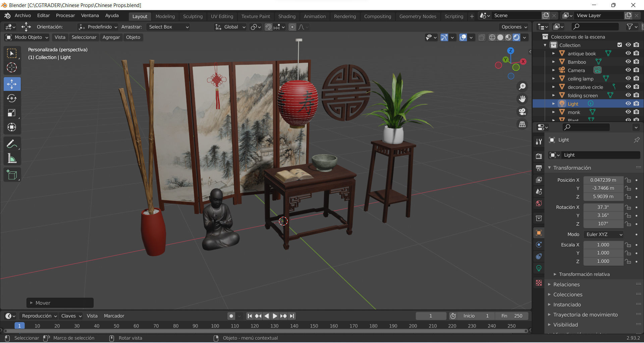Add a new workspace with plus
644x343 pixels.
click(472, 16)
